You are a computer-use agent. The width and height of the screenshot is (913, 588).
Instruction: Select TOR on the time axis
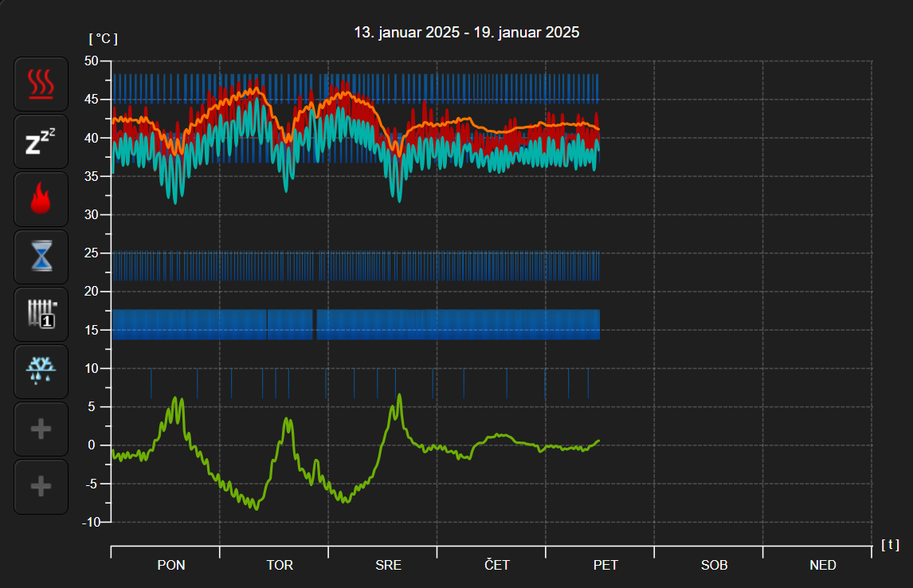[x=280, y=565]
